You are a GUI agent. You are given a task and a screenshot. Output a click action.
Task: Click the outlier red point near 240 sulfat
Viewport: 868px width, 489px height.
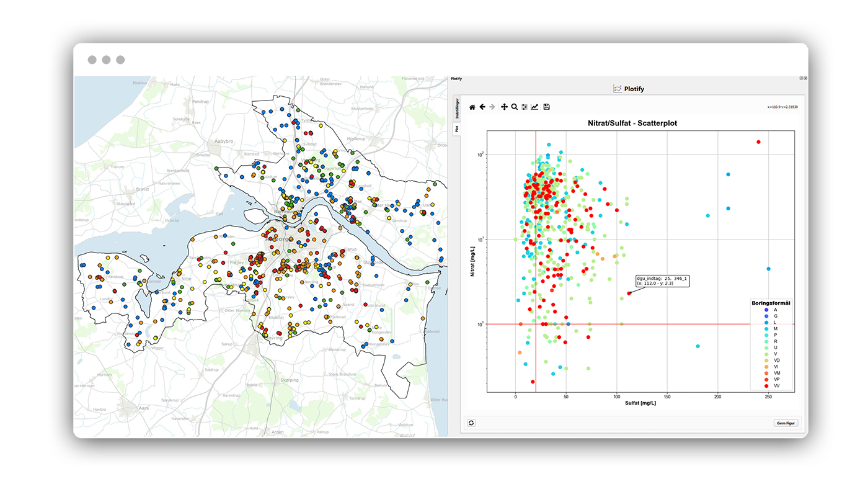(x=758, y=142)
